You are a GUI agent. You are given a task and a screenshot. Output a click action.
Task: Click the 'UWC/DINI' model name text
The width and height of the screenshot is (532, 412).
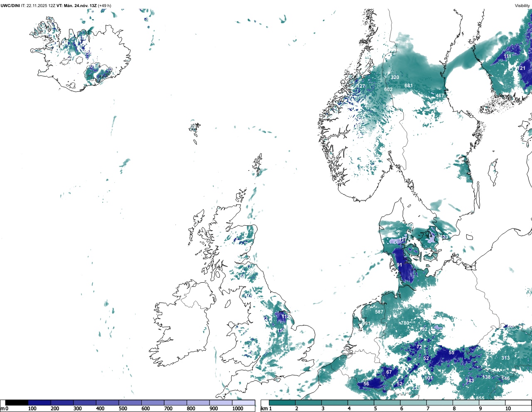10,5
